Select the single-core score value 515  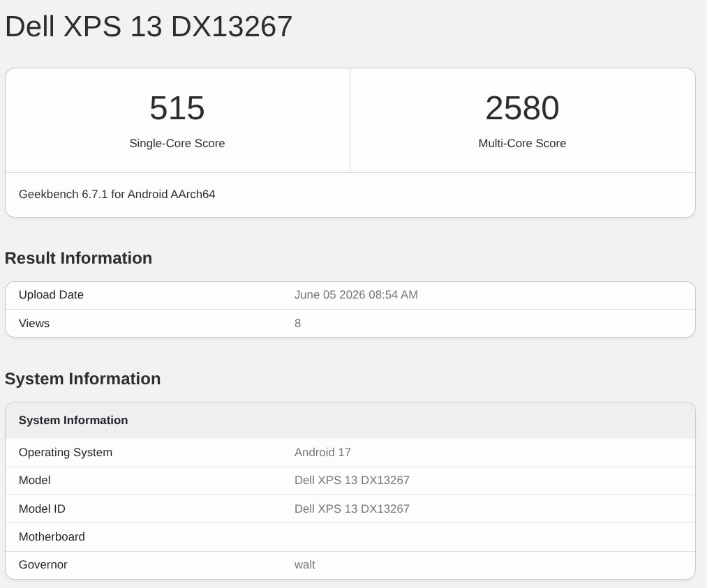tap(177, 108)
